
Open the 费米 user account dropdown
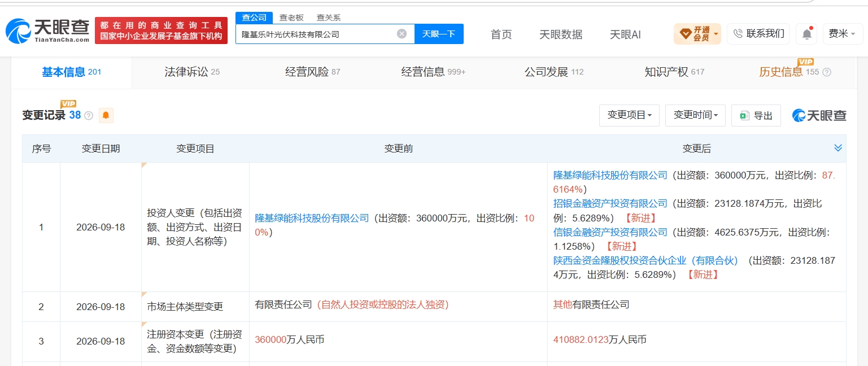point(843,34)
